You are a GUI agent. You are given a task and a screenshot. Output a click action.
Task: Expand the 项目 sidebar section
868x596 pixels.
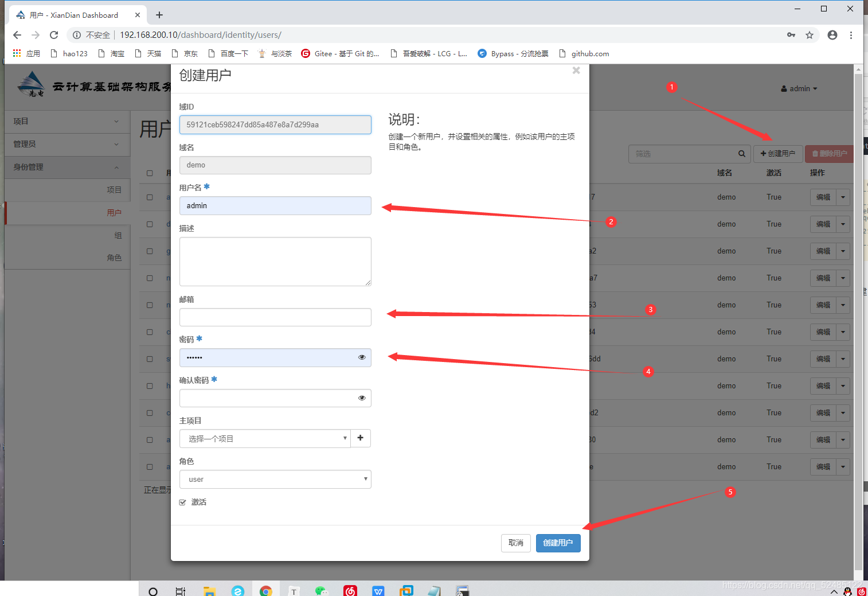[67, 122]
